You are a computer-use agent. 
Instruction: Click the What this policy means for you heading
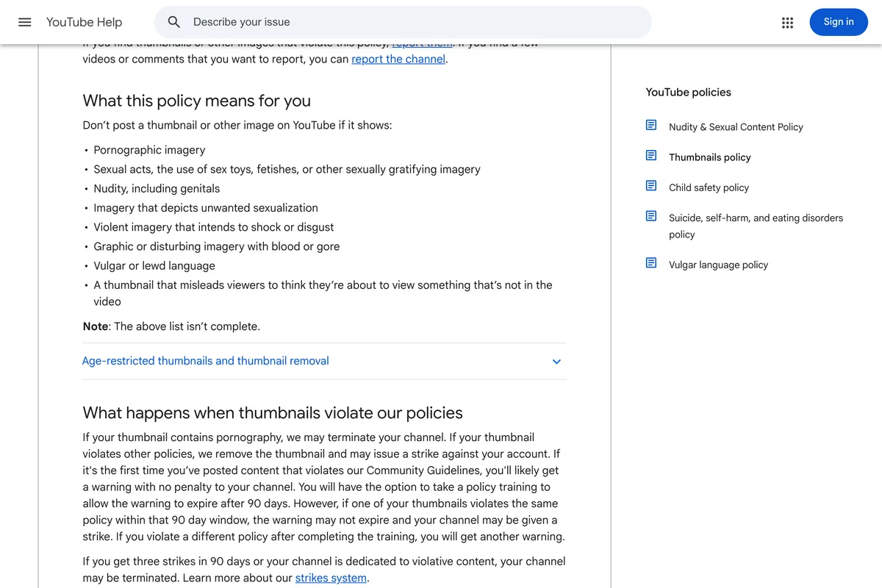[197, 101]
